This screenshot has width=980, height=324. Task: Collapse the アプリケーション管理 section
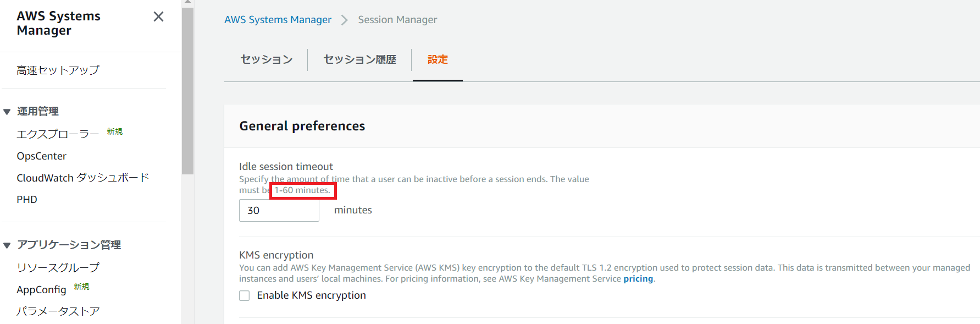(x=7, y=245)
